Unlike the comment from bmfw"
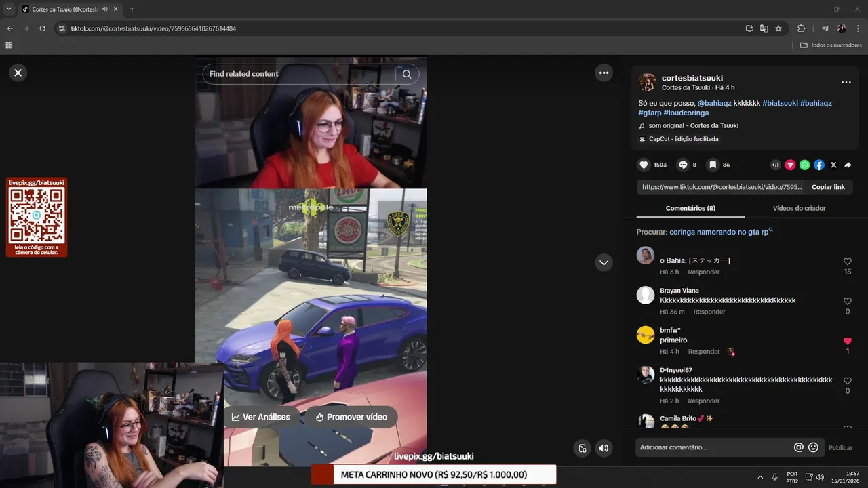 [847, 341]
